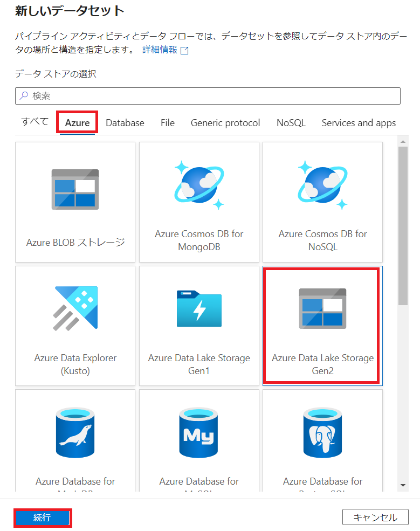Click into the 検索 search field

(208, 96)
